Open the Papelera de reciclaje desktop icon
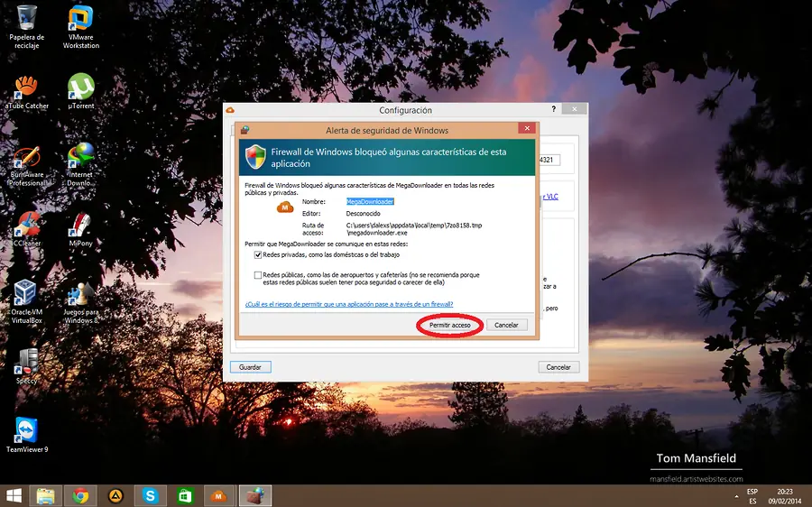Screen dimensions: 812x507 [x=26, y=27]
